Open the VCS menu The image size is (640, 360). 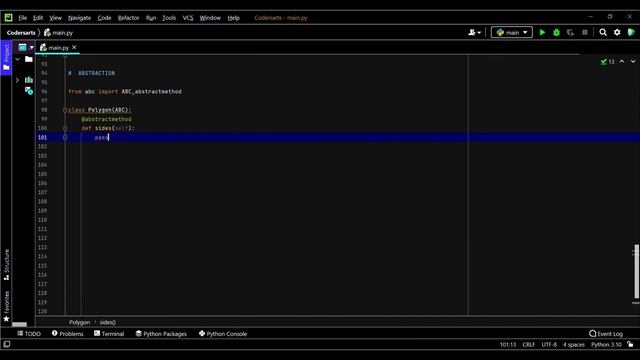(188, 18)
